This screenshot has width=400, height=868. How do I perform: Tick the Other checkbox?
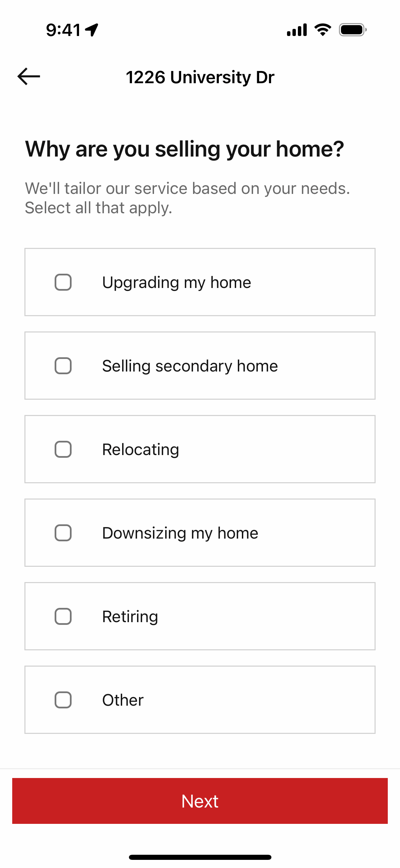[x=63, y=700]
